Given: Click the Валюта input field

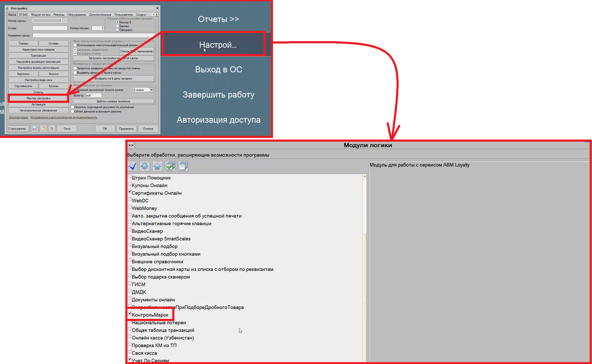Looking at the screenshot, I should click(94, 95).
